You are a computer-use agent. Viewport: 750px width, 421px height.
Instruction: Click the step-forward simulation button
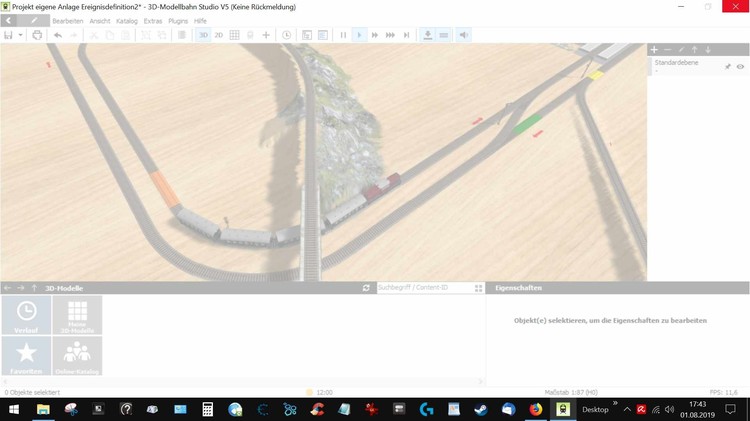pos(407,35)
